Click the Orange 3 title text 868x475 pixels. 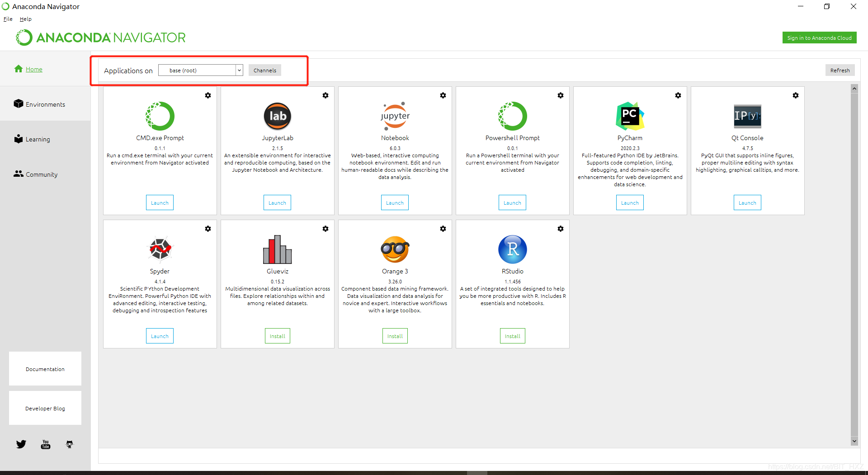pyautogui.click(x=395, y=271)
